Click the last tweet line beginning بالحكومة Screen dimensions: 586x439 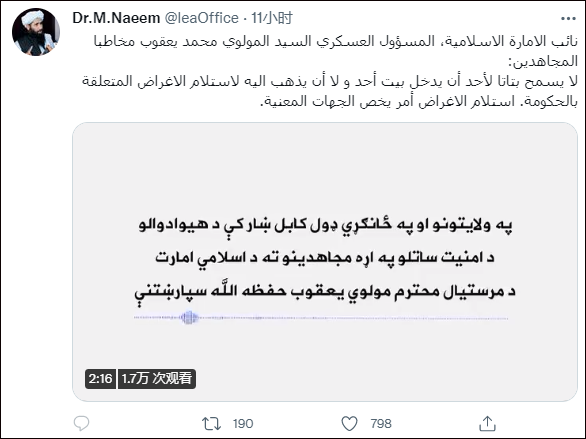pos(419,101)
